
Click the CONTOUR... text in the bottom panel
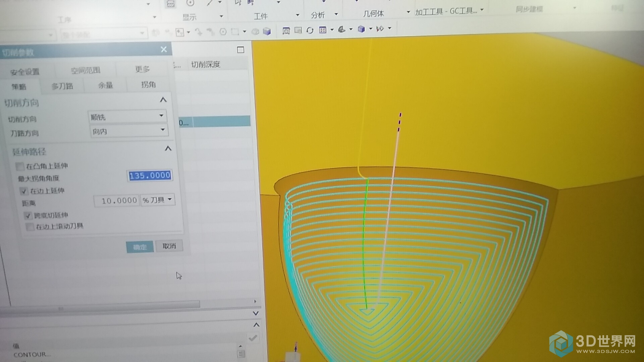click(x=32, y=354)
